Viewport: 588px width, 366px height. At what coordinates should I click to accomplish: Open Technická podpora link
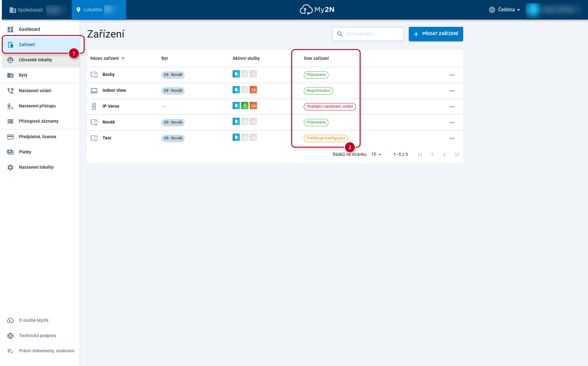(x=41, y=335)
